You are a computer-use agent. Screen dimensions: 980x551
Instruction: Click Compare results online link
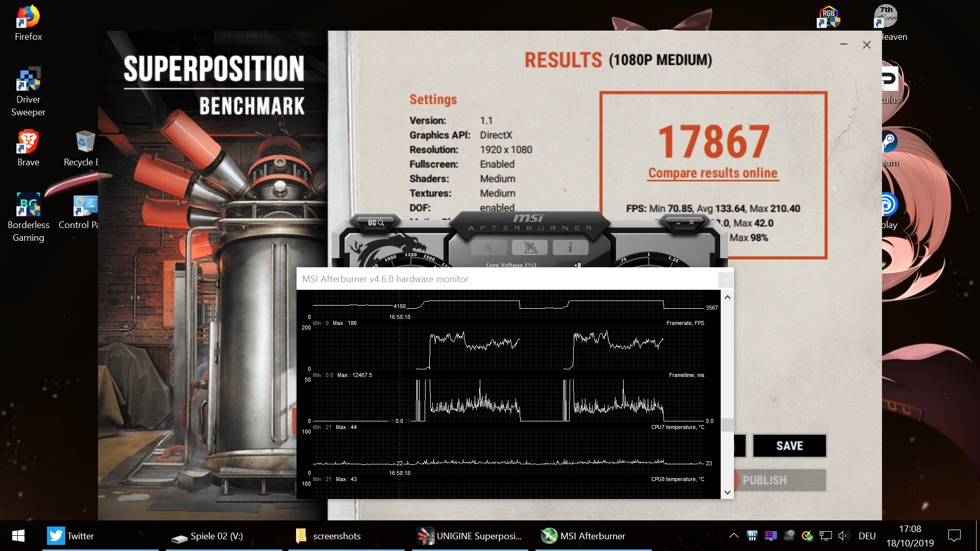click(713, 173)
